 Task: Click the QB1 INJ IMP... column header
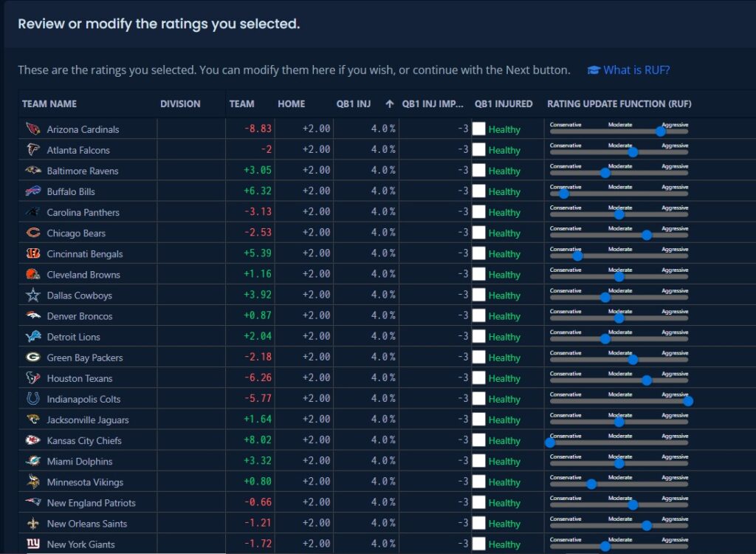[x=433, y=103]
